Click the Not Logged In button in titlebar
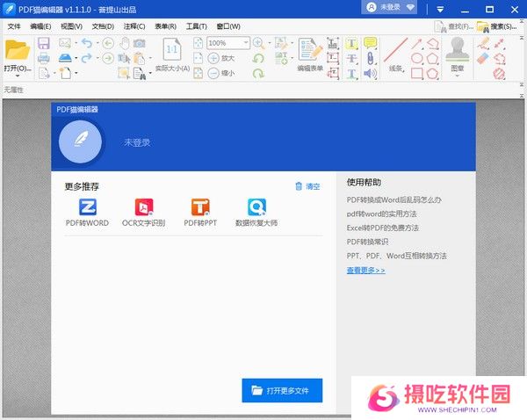Screen dimensions: 527x420 click(x=389, y=7)
